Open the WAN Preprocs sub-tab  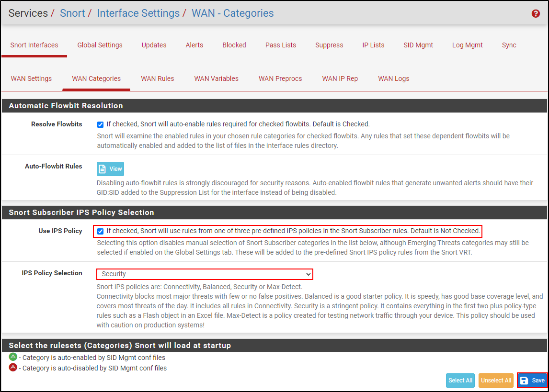pos(280,78)
